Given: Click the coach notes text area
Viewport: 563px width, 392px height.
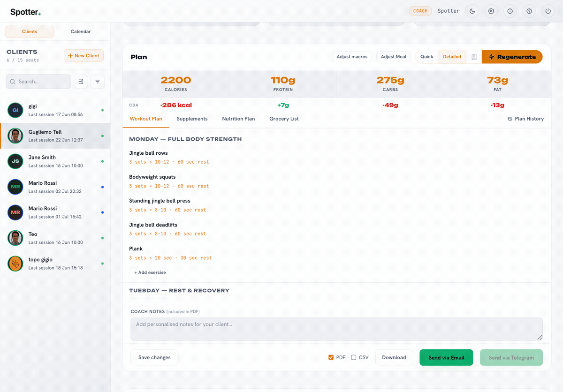Looking at the screenshot, I should pyautogui.click(x=336, y=329).
